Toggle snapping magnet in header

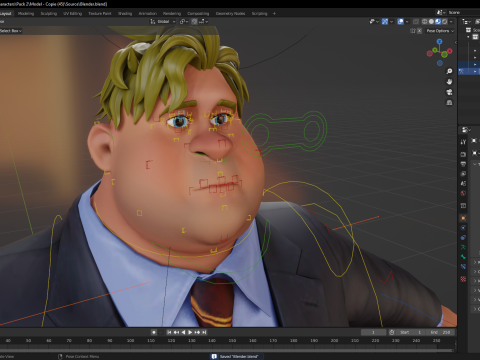pos(194,21)
